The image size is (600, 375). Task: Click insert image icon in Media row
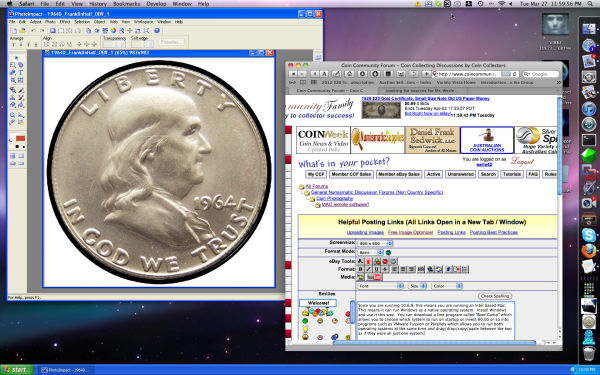(x=360, y=277)
